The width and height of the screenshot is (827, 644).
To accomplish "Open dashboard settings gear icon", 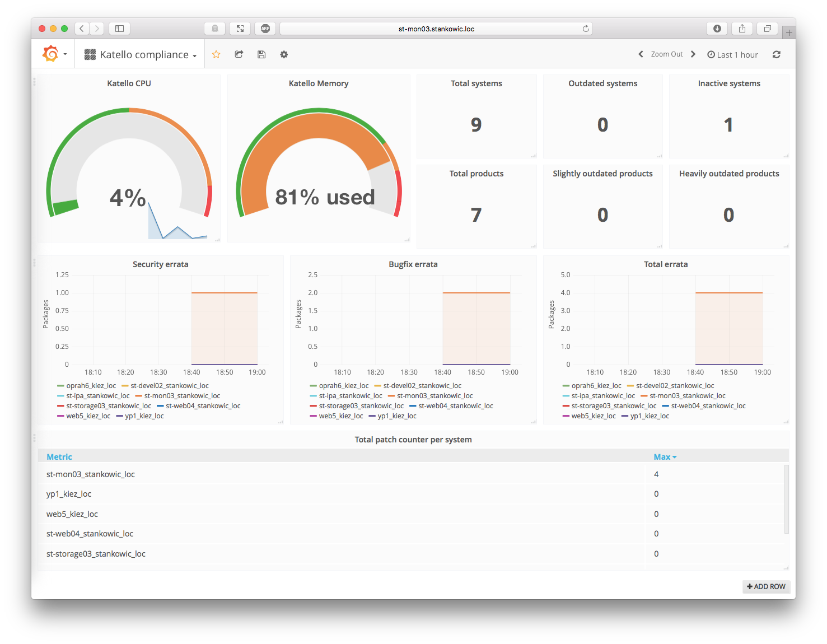I will pyautogui.click(x=284, y=54).
